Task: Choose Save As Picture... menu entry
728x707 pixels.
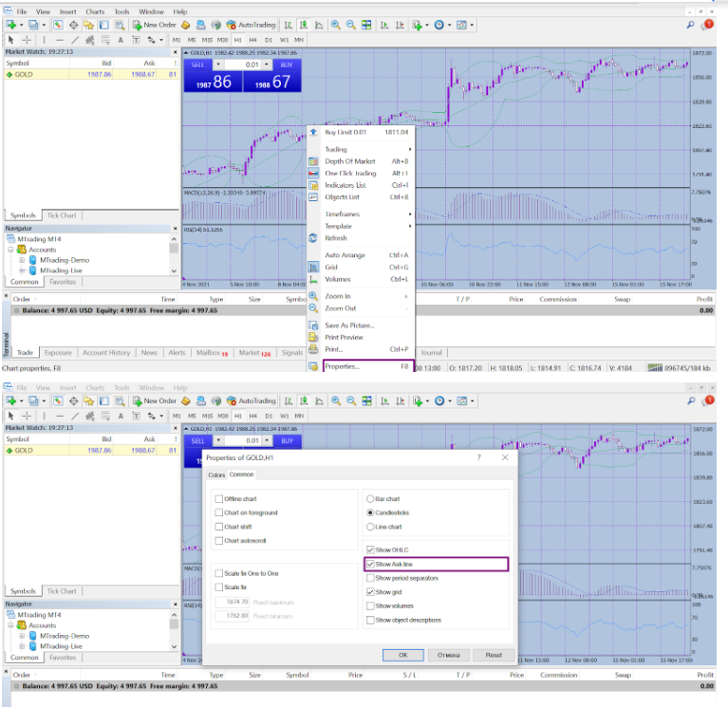Action: click(361, 326)
